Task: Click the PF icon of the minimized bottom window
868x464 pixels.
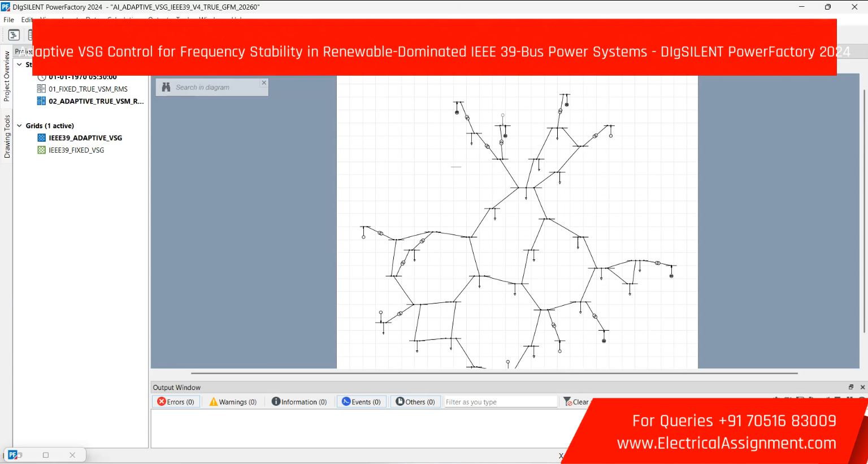Action: tap(12, 455)
